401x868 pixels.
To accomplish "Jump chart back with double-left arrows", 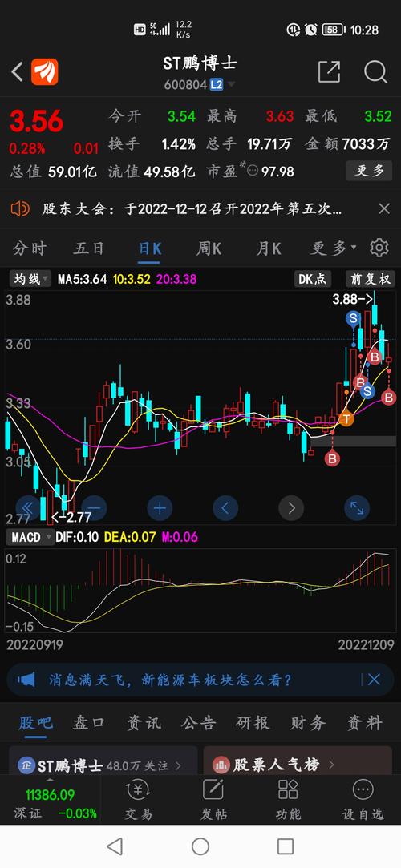I will (28, 507).
